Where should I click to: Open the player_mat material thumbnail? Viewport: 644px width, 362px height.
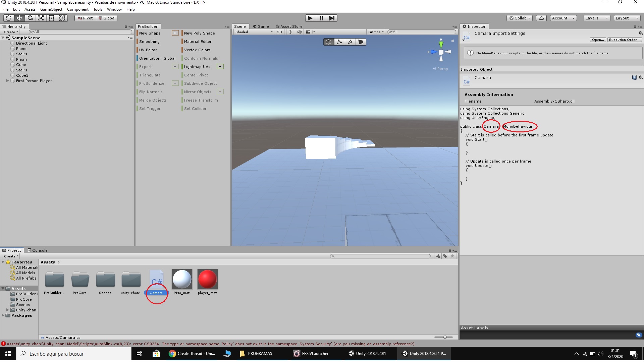pyautogui.click(x=207, y=279)
